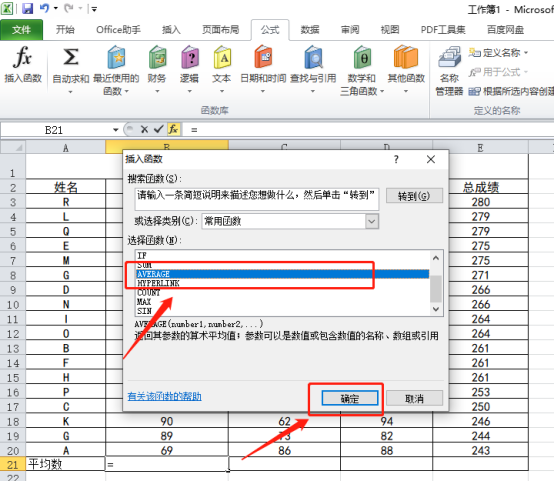This screenshot has width=554, height=481.
Task: Open the AutoSum sigma tool
Action: tap(71, 57)
